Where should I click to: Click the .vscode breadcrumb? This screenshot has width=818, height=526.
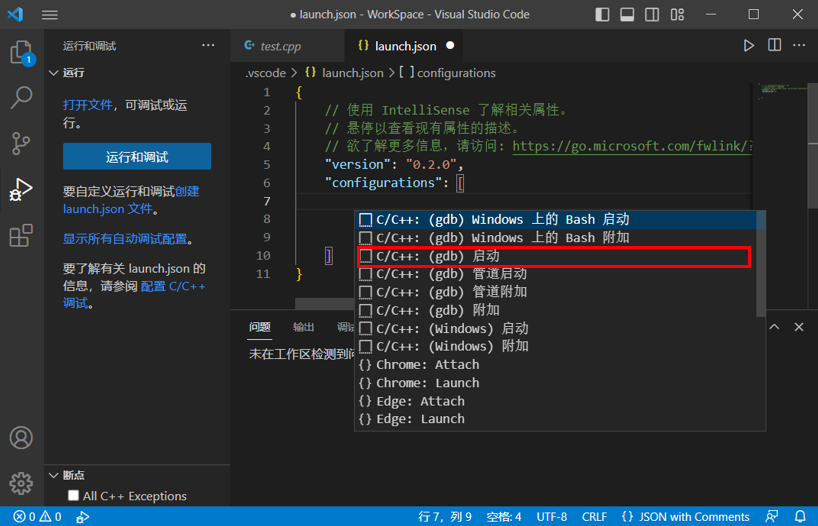(x=266, y=73)
